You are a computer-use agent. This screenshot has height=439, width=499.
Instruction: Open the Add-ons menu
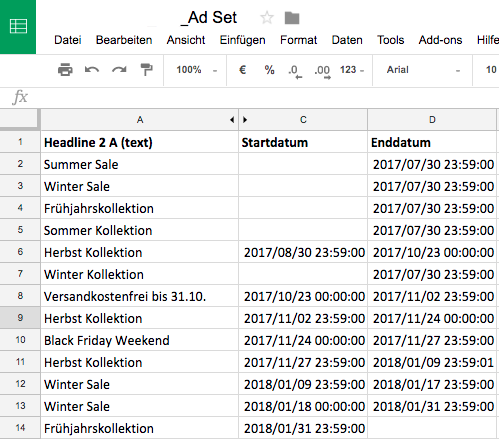point(440,40)
